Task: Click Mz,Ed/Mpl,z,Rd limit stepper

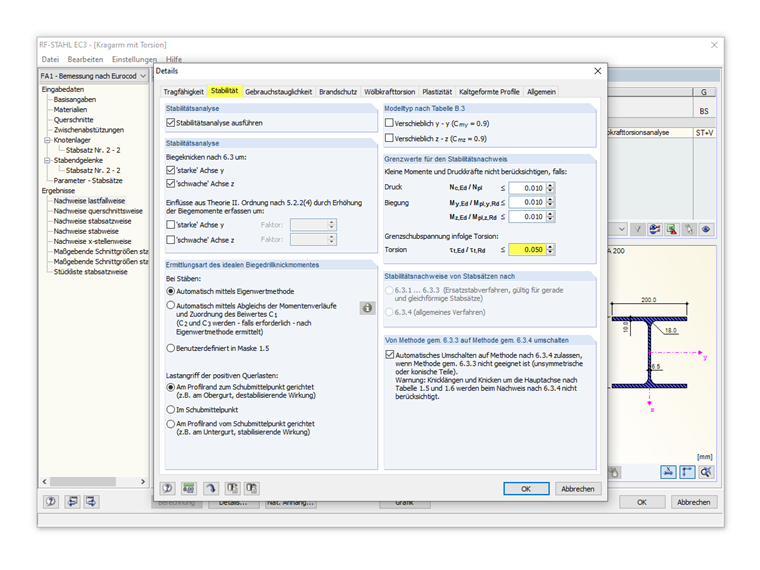Action: tap(550, 217)
